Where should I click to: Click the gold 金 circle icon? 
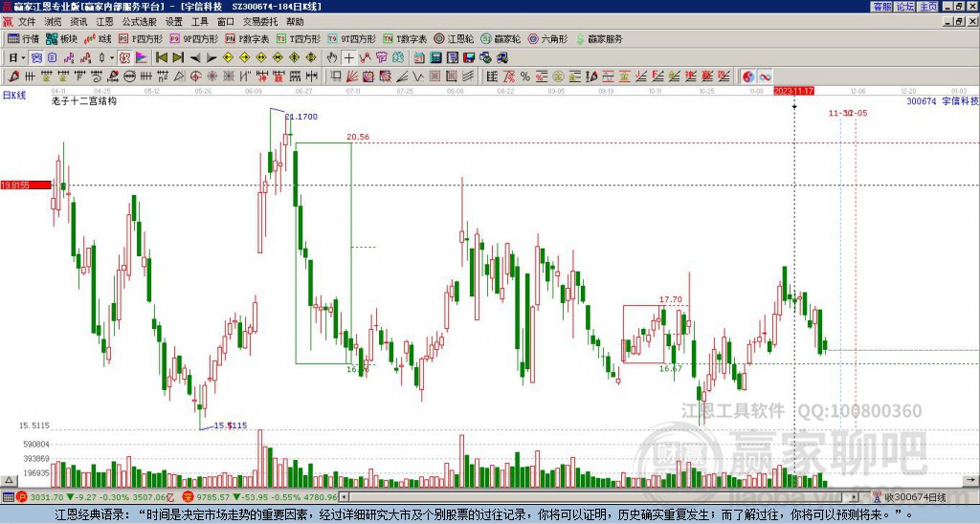coord(558,76)
